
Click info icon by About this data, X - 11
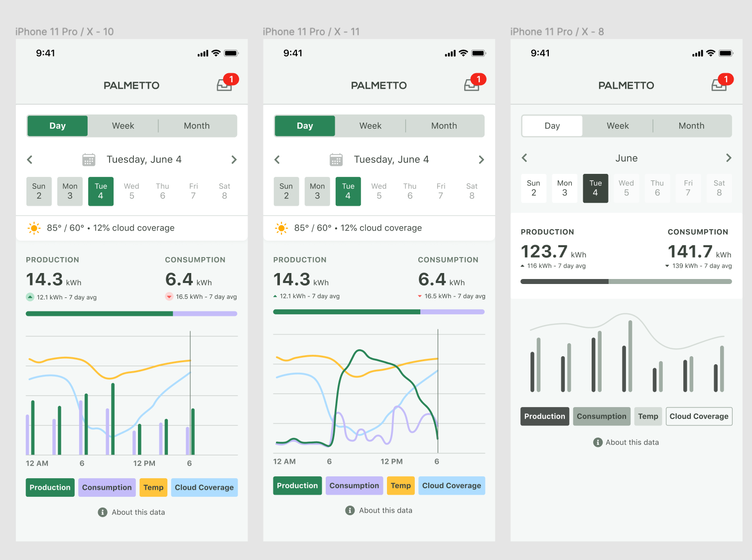pos(350,510)
